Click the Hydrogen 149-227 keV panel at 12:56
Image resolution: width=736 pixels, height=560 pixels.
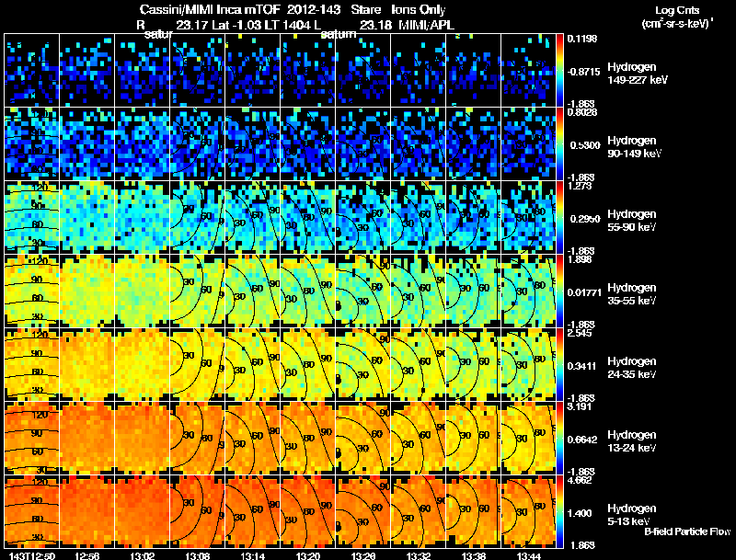(x=87, y=71)
